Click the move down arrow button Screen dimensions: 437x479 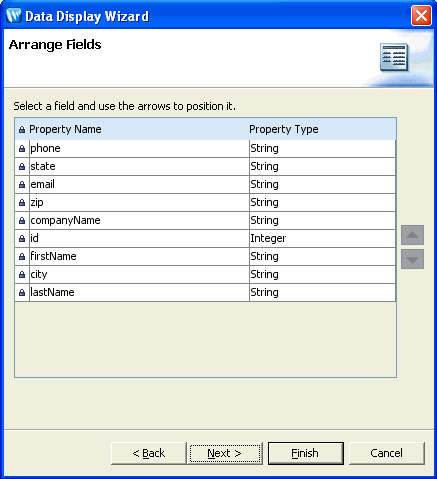(x=412, y=259)
